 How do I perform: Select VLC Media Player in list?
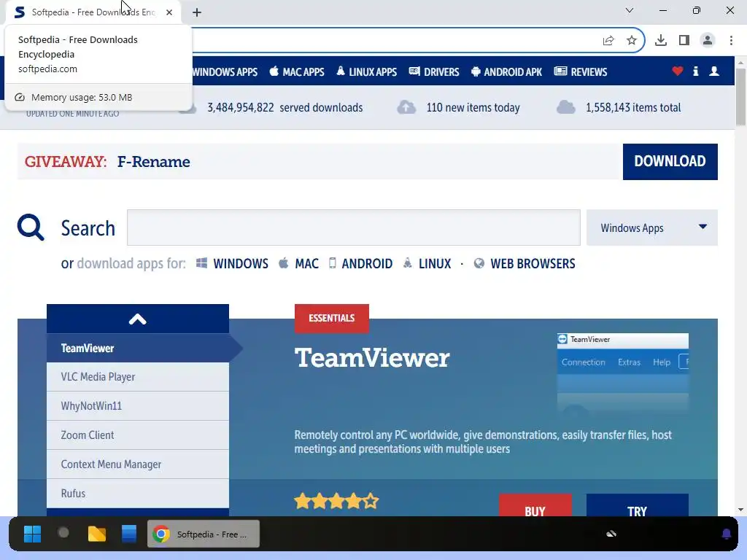138,377
